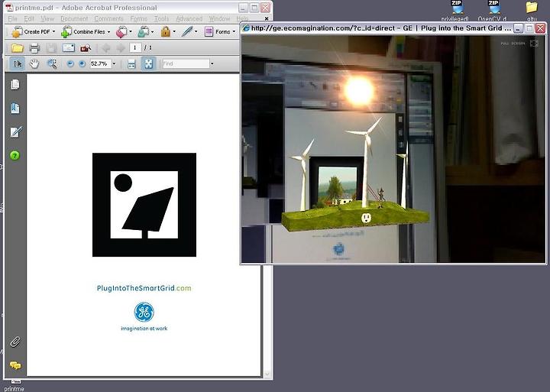Click the Print icon
The width and height of the screenshot is (550, 392).
[x=34, y=48]
